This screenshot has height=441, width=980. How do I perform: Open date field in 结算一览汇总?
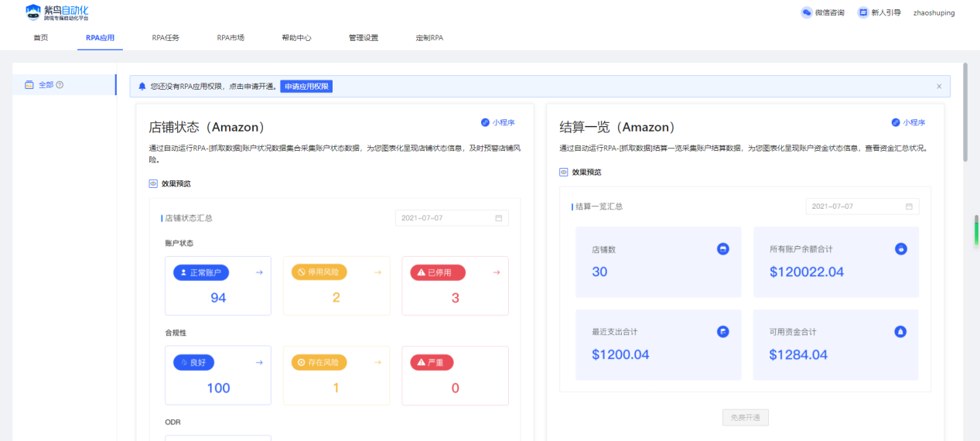click(x=862, y=207)
